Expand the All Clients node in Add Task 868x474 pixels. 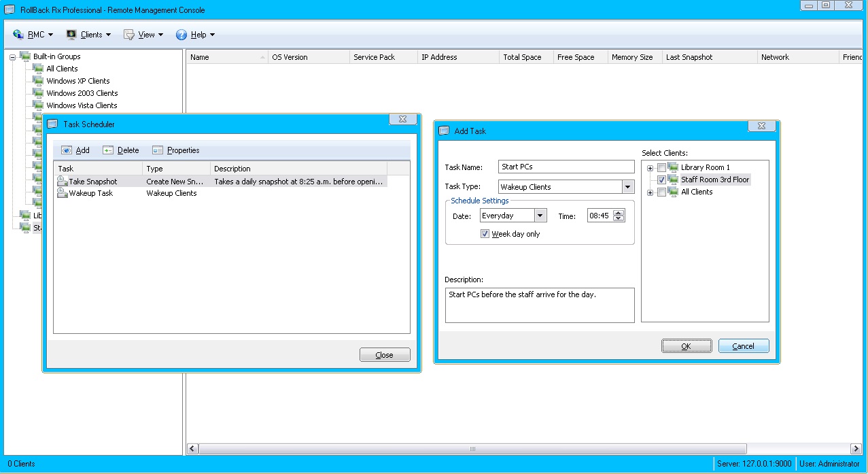point(650,192)
